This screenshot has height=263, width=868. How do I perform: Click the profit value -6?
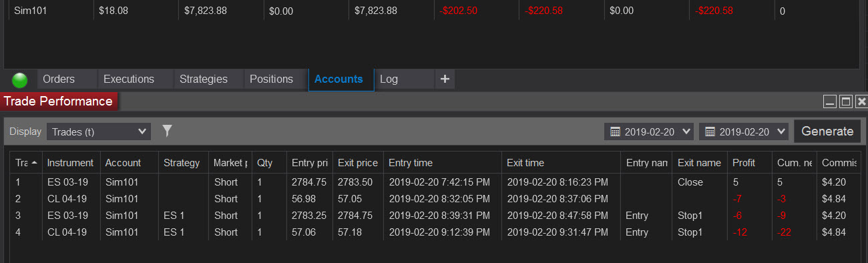coord(737,215)
